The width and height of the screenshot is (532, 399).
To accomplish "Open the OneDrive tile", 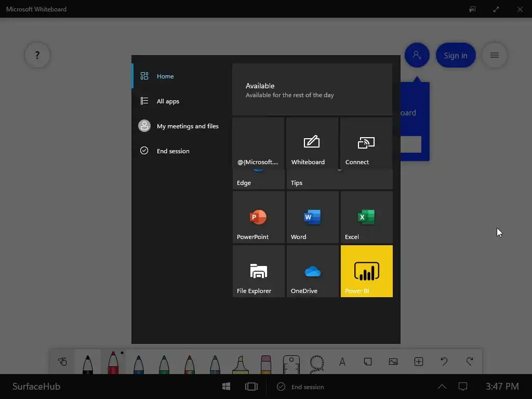I will coord(312,271).
